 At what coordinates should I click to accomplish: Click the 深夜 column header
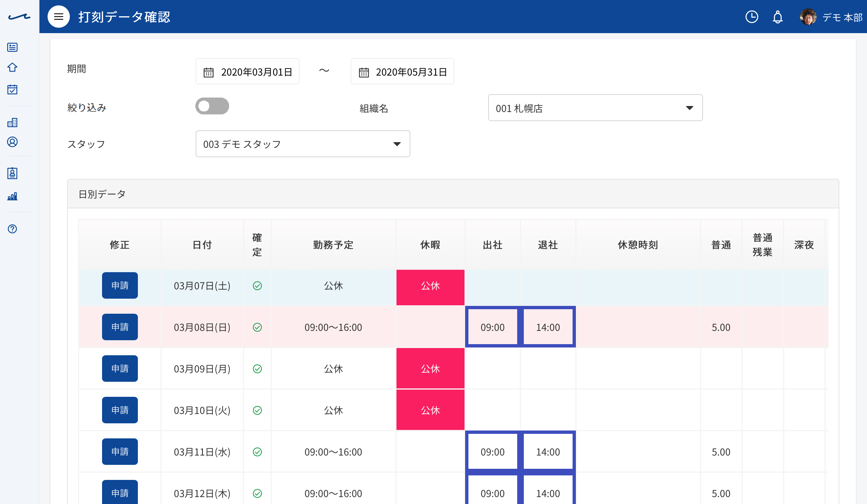pos(804,244)
